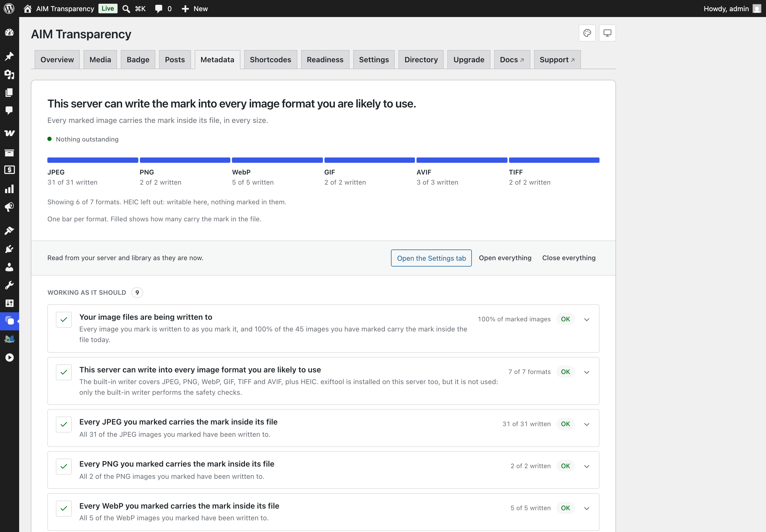Switch to the Upgrade tab

469,60
